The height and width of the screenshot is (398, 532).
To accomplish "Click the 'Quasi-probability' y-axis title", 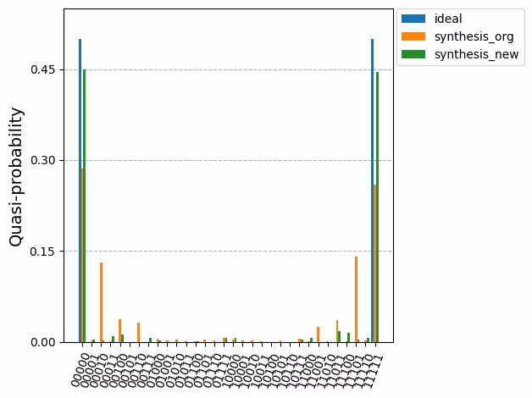I will [x=17, y=176].
